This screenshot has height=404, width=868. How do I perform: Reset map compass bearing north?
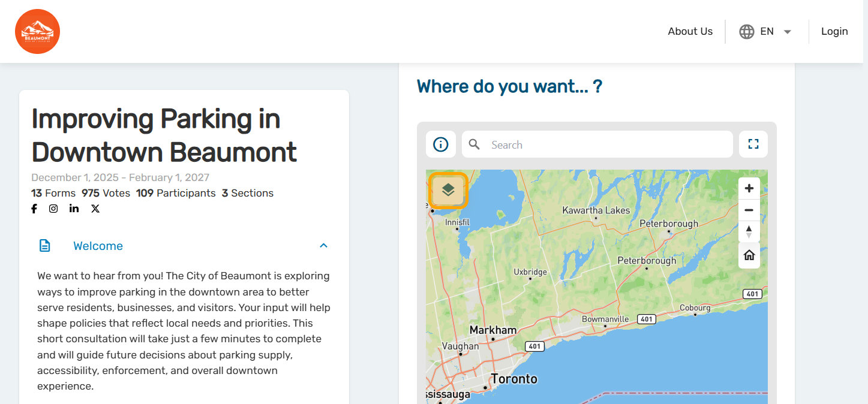click(x=749, y=231)
